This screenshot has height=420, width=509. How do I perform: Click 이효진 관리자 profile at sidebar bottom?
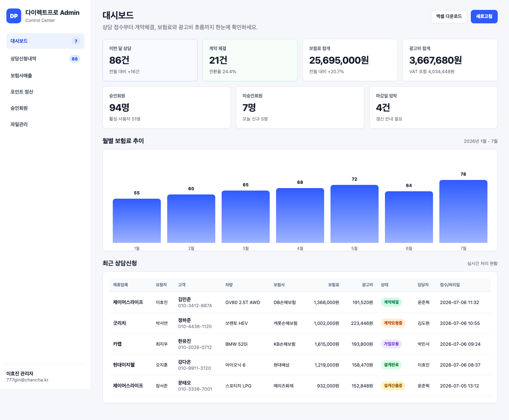click(x=28, y=377)
